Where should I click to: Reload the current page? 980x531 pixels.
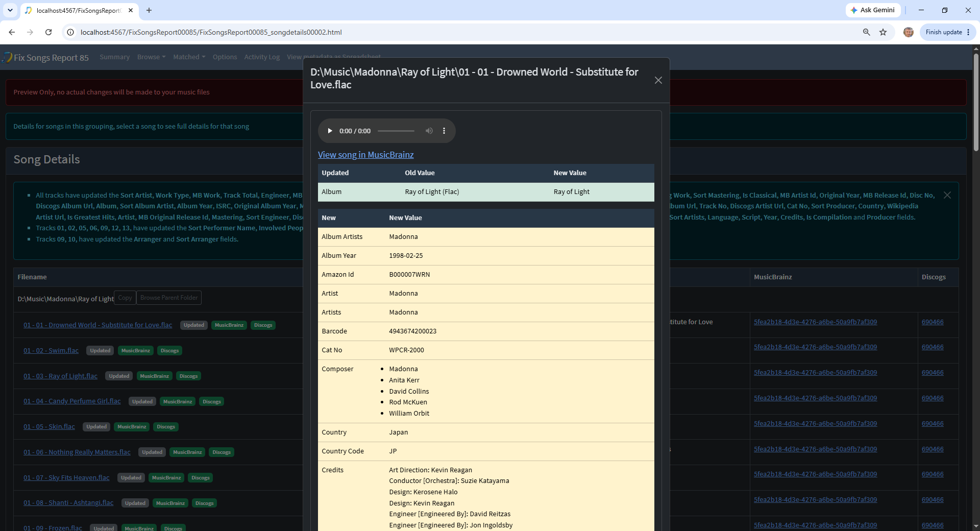pyautogui.click(x=48, y=32)
